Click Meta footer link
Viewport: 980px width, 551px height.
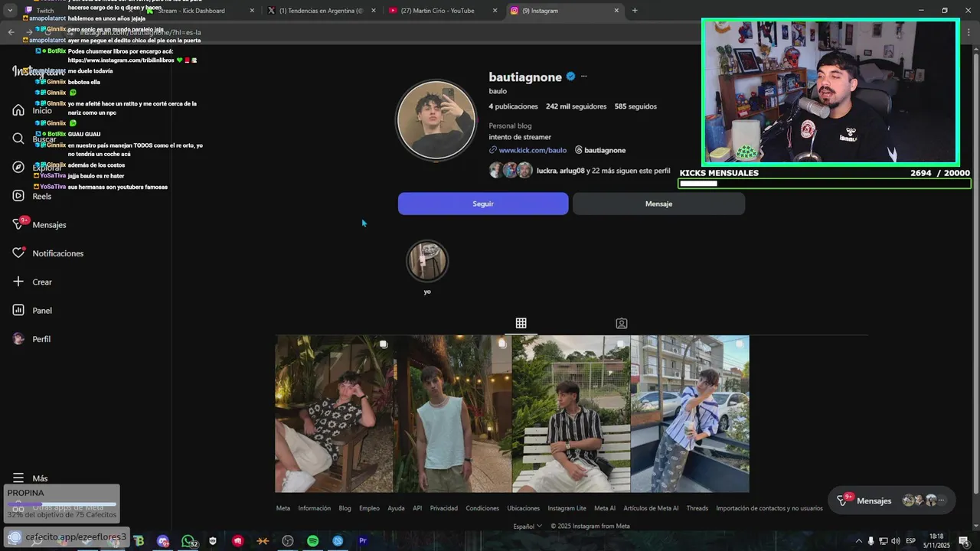(283, 508)
